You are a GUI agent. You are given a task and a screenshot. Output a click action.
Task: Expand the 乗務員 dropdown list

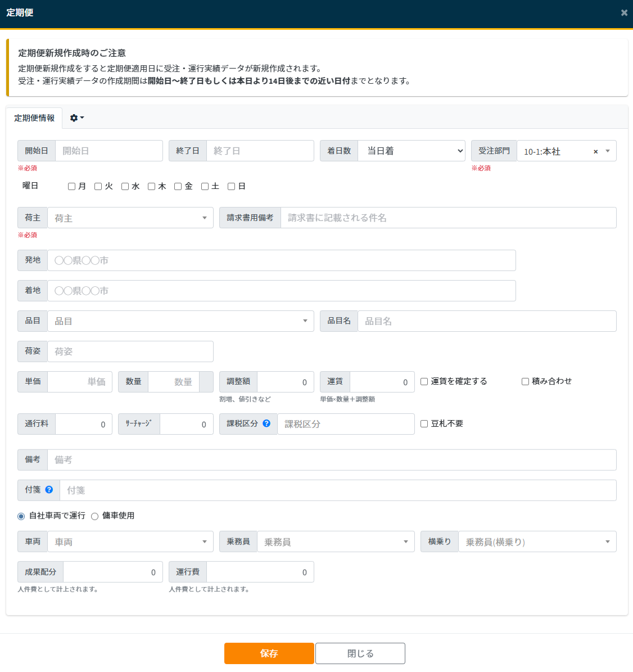336,542
